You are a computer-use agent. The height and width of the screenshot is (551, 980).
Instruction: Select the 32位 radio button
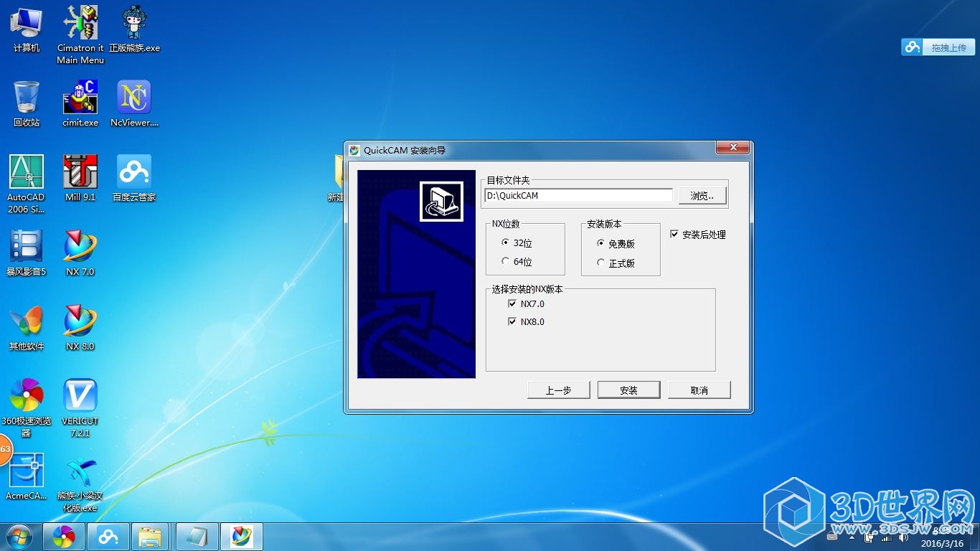click(x=506, y=243)
